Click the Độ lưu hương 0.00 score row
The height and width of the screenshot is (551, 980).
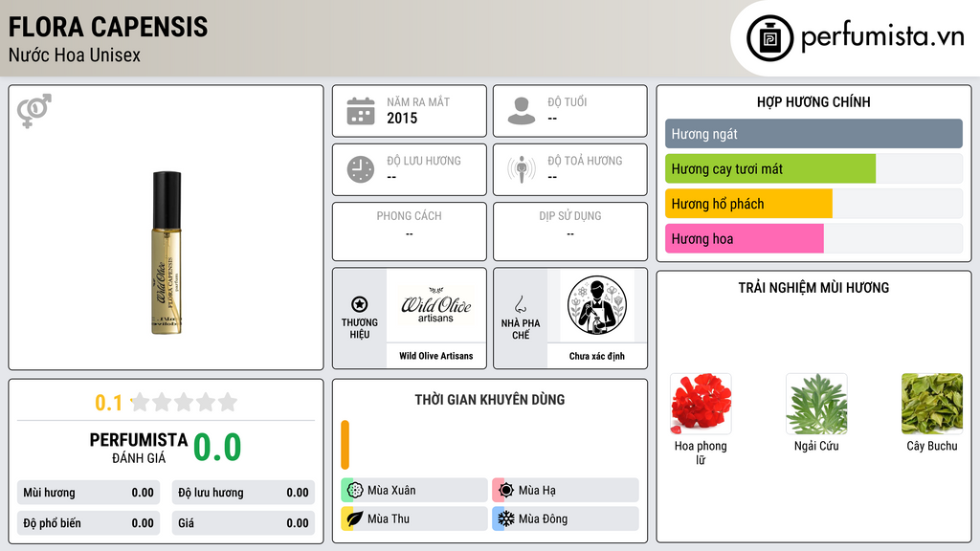pos(243,493)
